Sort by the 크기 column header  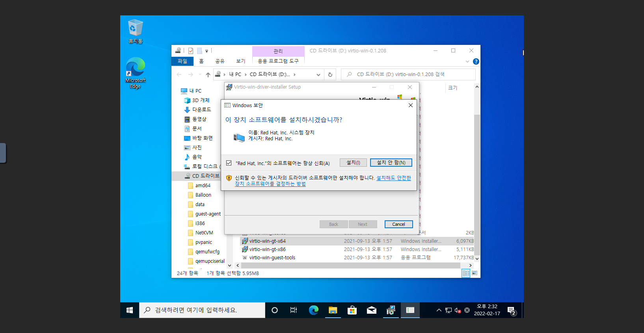pyautogui.click(x=453, y=88)
